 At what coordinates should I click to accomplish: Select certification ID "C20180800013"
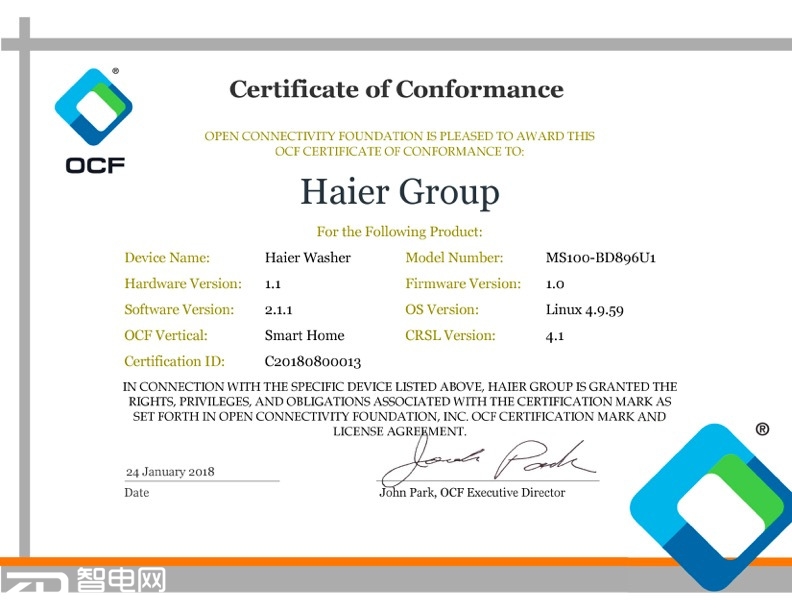coord(313,362)
